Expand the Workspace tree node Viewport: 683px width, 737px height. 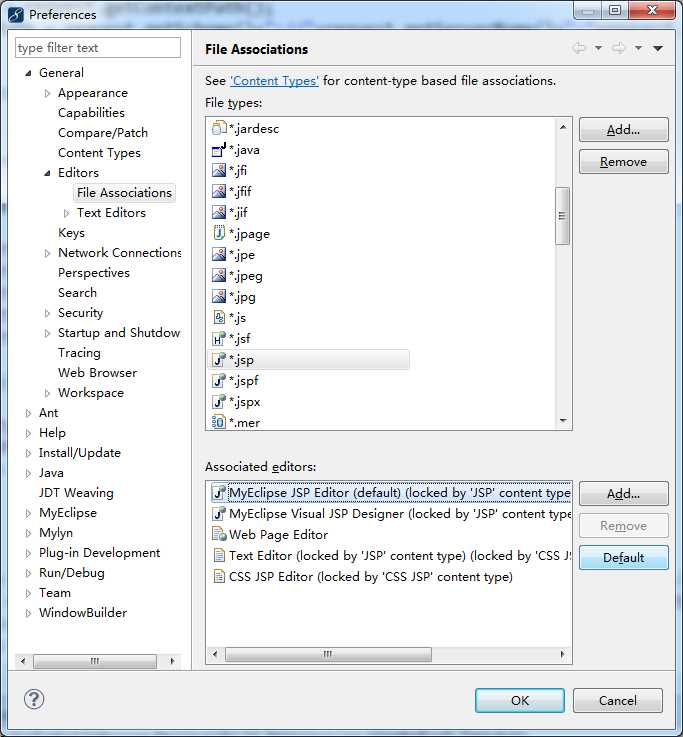click(47, 393)
